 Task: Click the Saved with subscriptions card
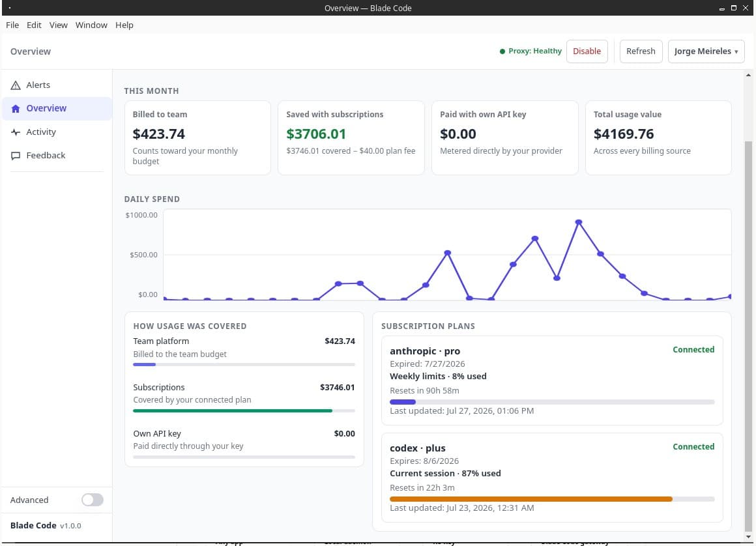(x=351, y=138)
